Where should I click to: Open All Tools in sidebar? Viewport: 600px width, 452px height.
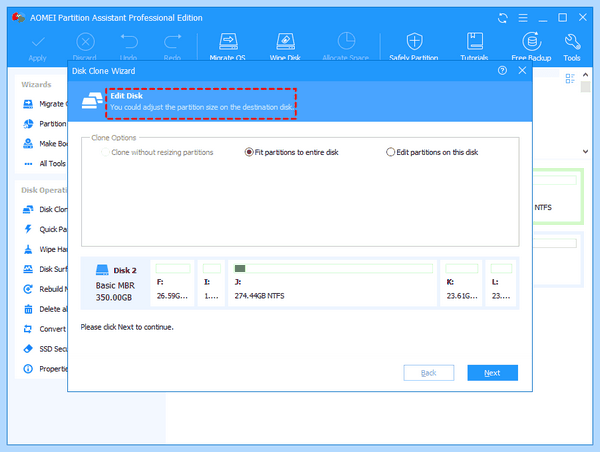tap(44, 164)
